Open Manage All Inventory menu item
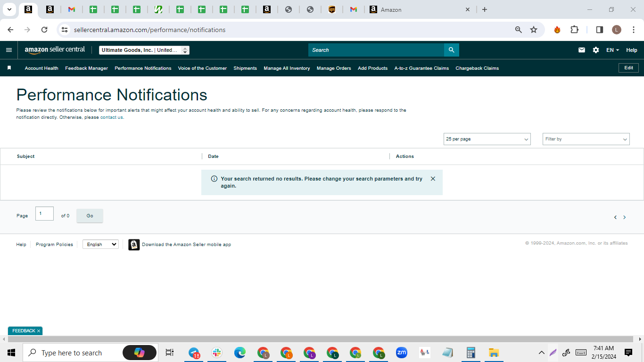The image size is (644, 362). [287, 68]
